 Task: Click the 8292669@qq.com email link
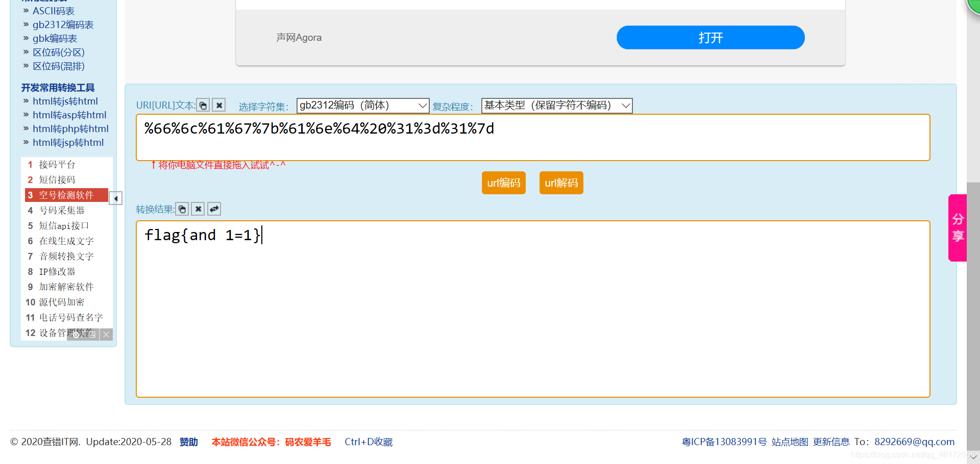pos(914,442)
